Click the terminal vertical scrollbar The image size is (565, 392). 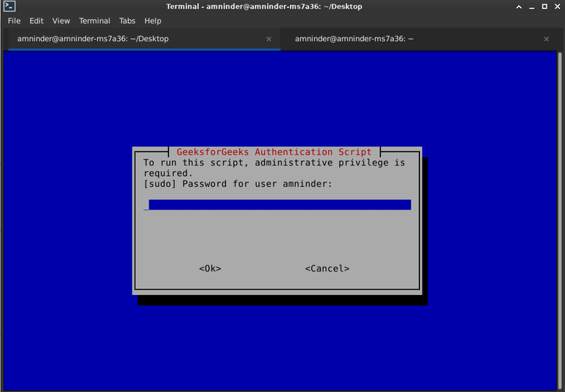click(560, 221)
